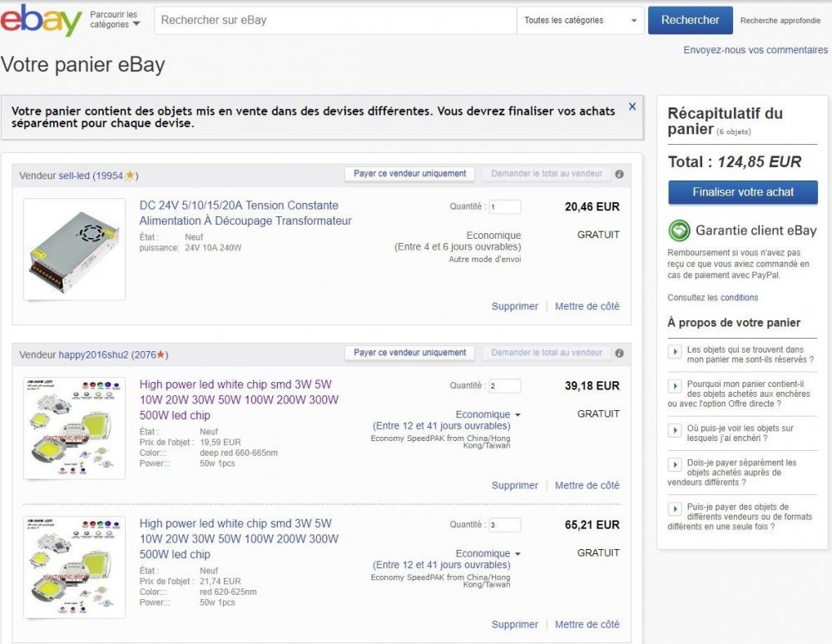The image size is (832, 644).
Task: Click the 65,21 EUR price
Action: coord(592,525)
